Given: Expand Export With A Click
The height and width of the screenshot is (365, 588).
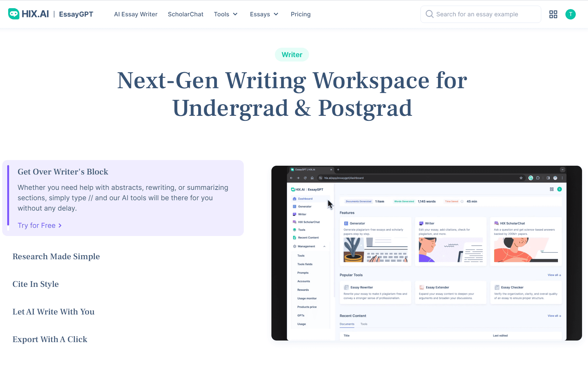Looking at the screenshot, I should (50, 339).
